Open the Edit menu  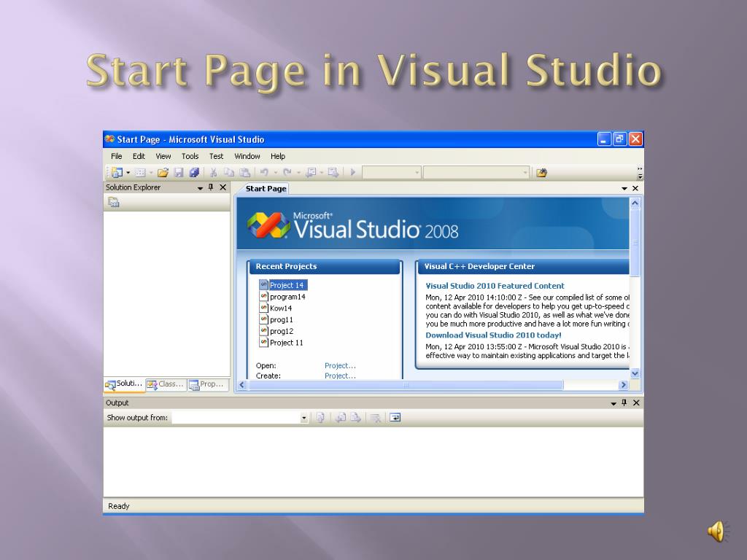pyautogui.click(x=139, y=156)
